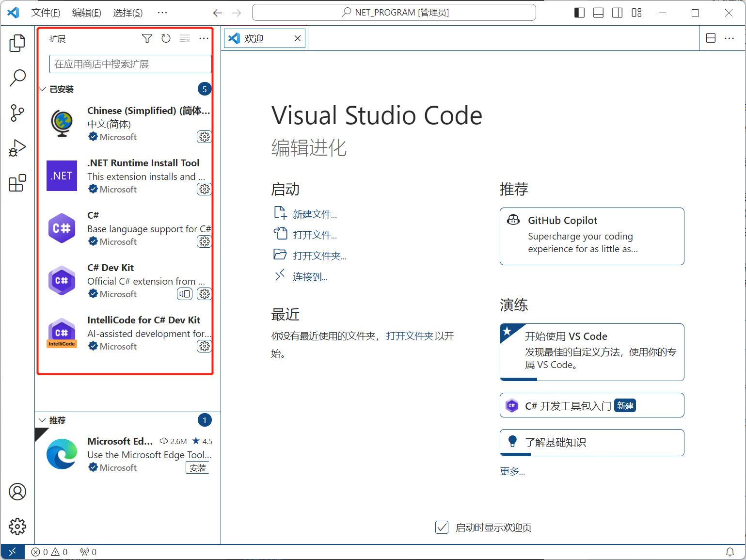This screenshot has height=560, width=746.
Task: Open the 文件 (File) menu
Action: pos(46,13)
